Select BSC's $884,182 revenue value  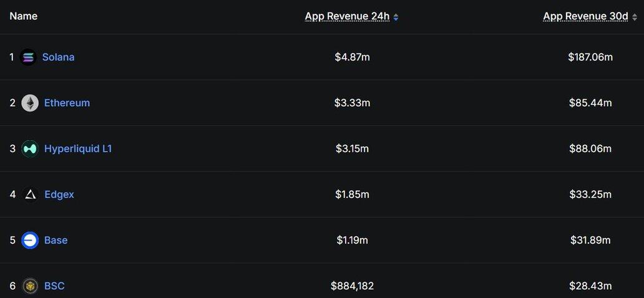coord(353,286)
